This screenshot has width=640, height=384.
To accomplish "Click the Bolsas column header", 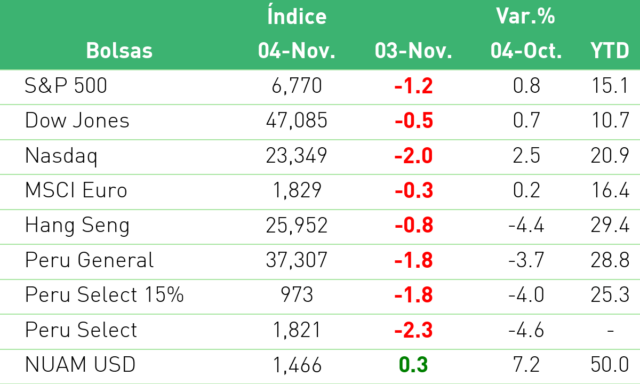I will (119, 51).
